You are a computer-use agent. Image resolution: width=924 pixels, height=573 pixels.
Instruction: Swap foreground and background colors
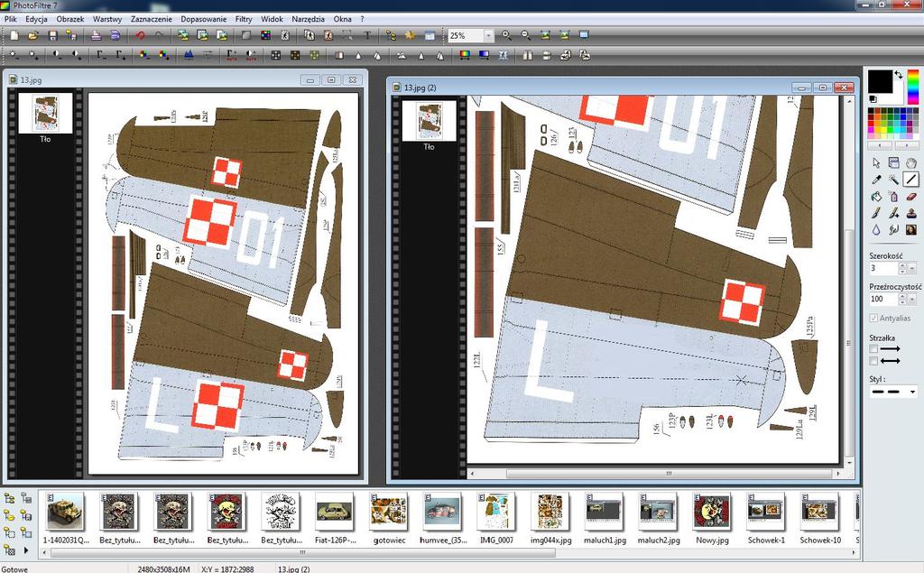pos(898,75)
